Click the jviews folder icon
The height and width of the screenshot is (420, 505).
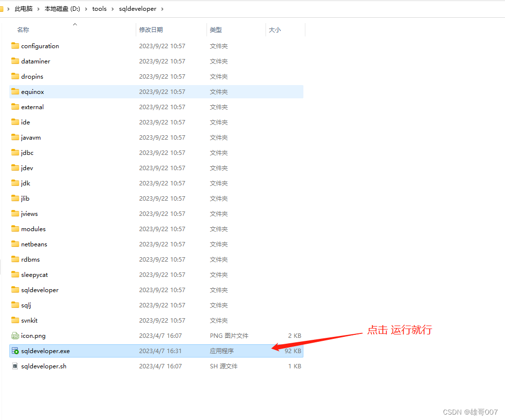click(15, 213)
